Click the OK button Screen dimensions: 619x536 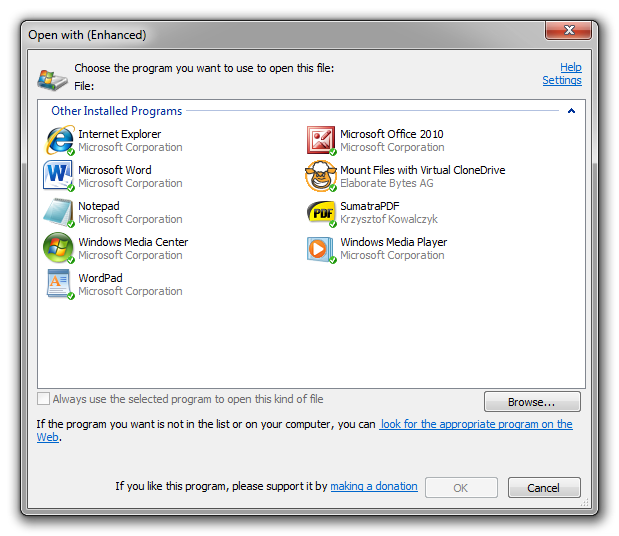pyautogui.click(x=461, y=488)
